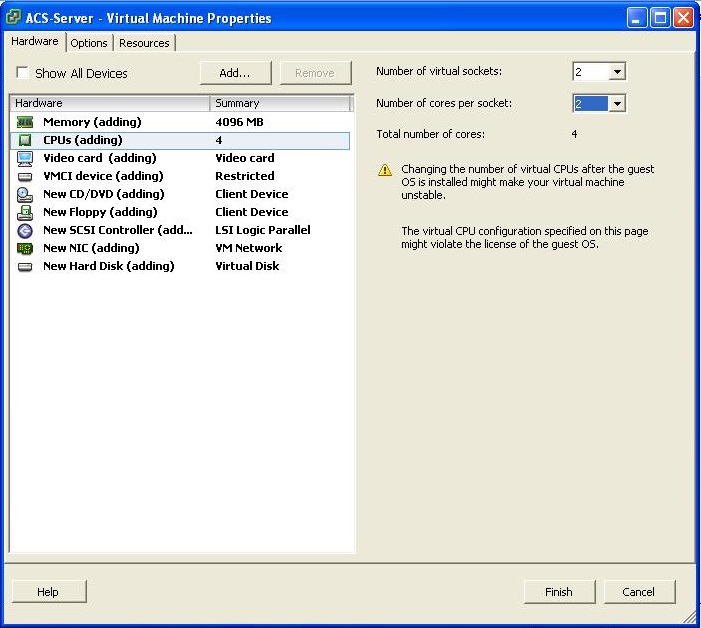Expand the Number of cores per socket dropdown
This screenshot has width=701, height=628.
(617, 104)
